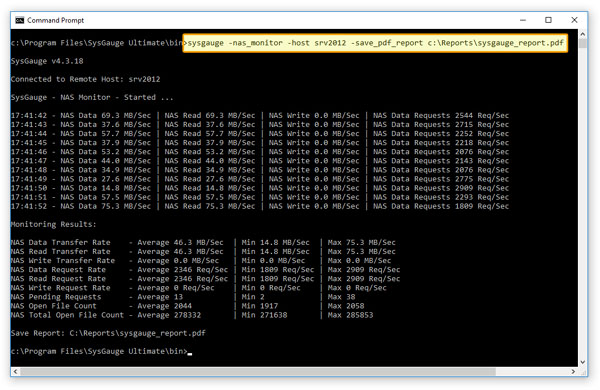Click the 'Min 1917' open file value

click(260, 306)
